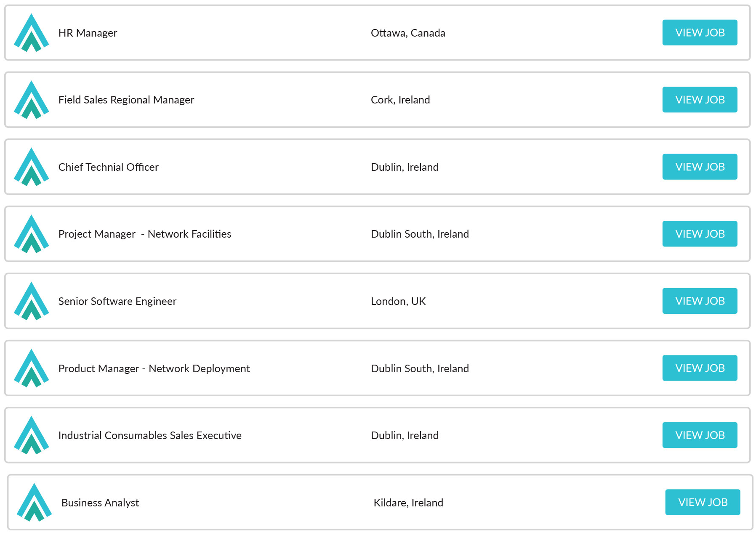The width and height of the screenshot is (756, 535).
Task: Select the logo beside Senior Software Engineer
Action: [x=32, y=301]
